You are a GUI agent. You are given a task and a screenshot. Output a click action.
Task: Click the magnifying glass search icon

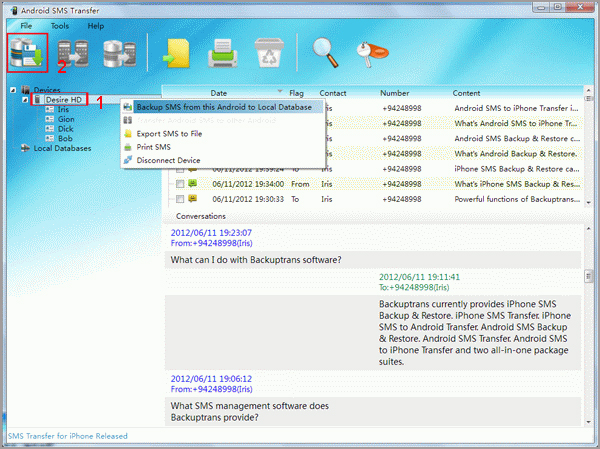326,52
